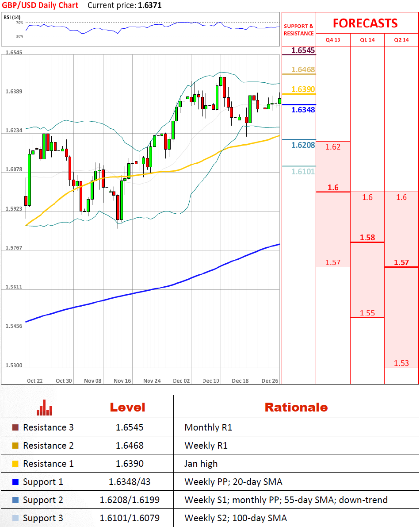420x527 pixels.
Task: Click the 1.5767 y-axis price label
Action: (x=14, y=248)
